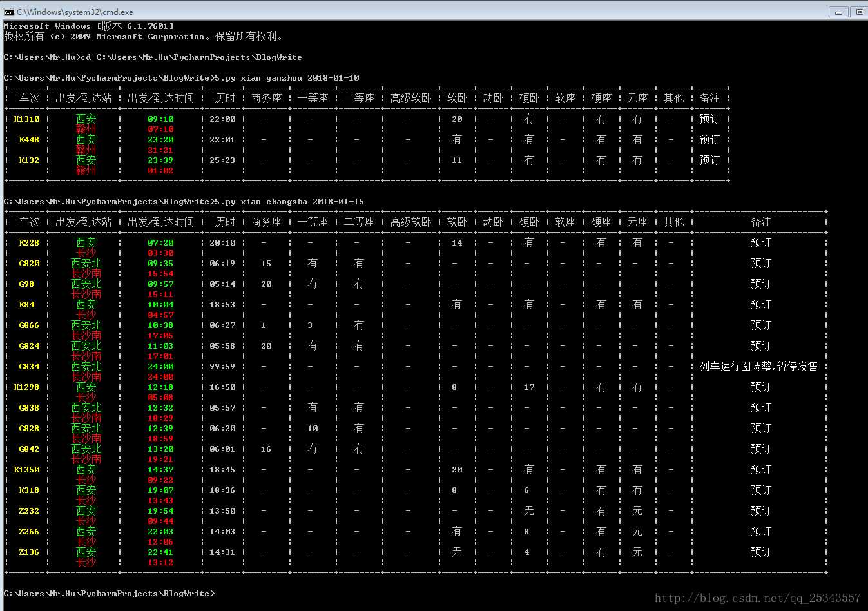Select train number K1310
Screen dimensions: 868x611
(27, 119)
